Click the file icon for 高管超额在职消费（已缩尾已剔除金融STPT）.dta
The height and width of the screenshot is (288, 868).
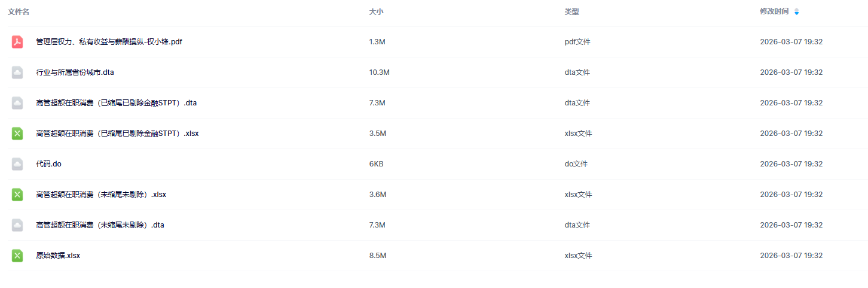17,103
